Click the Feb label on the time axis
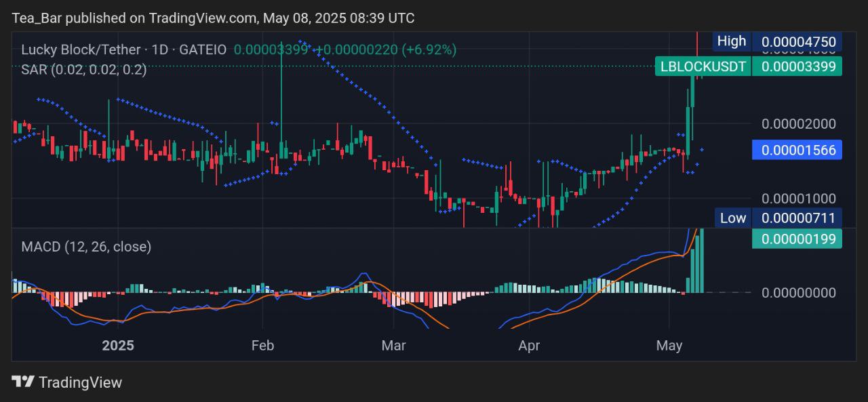This screenshot has height=402, width=868. (x=262, y=346)
